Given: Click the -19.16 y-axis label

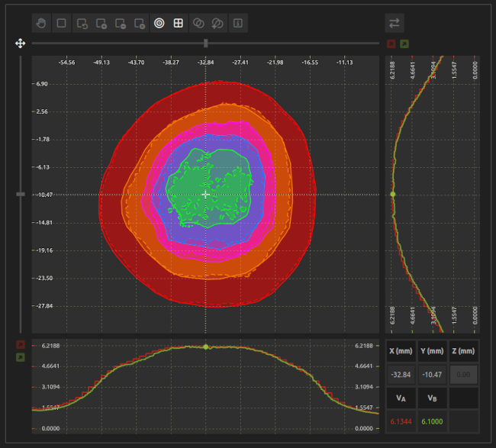Looking at the screenshot, I should 44,250.
